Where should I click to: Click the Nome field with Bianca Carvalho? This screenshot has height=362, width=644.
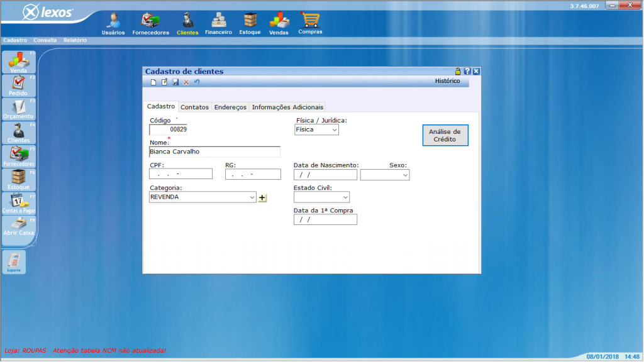(x=215, y=152)
